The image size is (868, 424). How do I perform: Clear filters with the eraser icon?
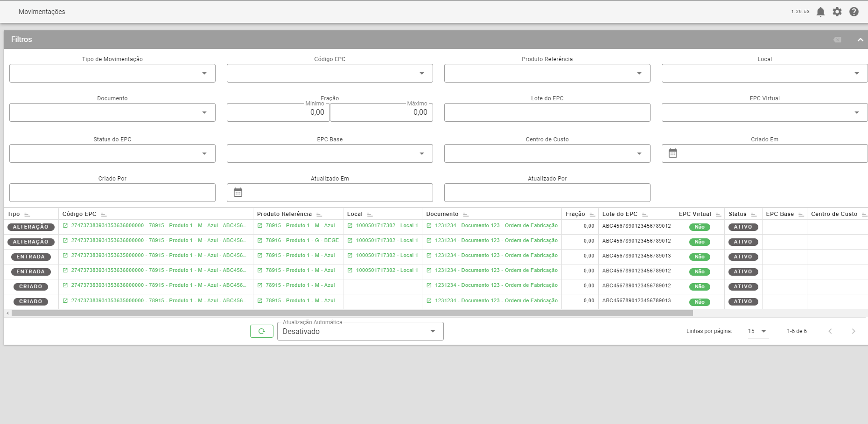coord(838,40)
